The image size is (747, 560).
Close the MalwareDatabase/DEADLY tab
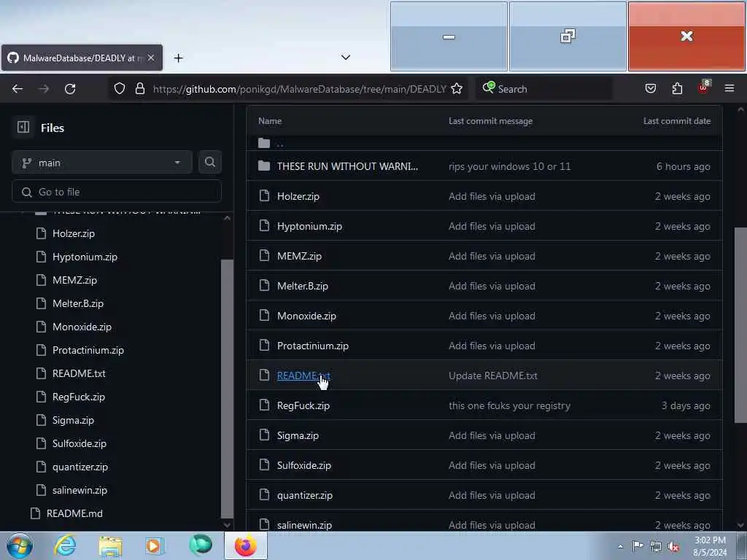click(151, 58)
